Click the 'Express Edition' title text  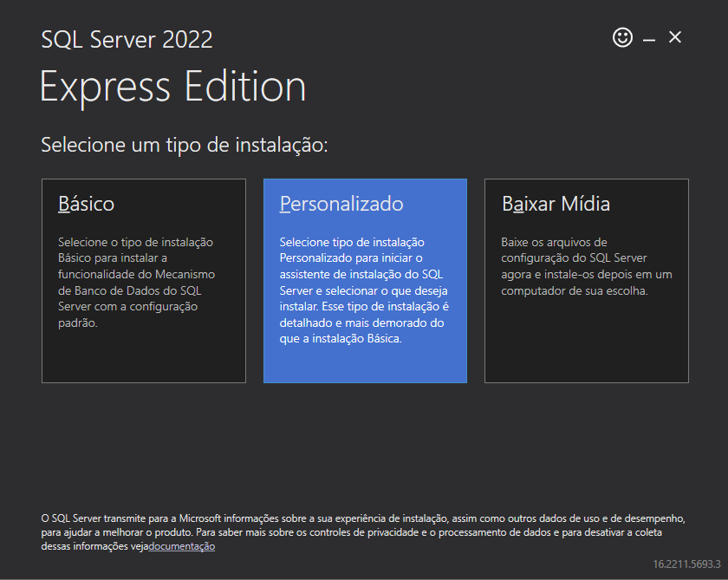click(172, 87)
